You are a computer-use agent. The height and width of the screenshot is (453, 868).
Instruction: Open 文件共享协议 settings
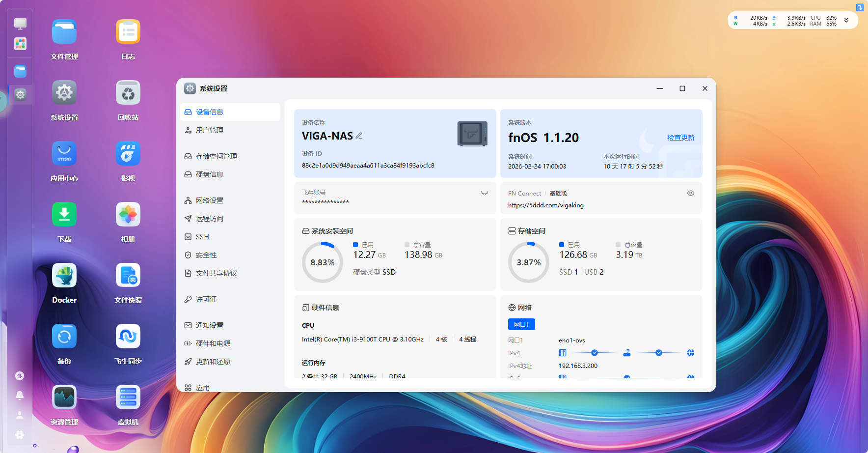(x=230, y=273)
